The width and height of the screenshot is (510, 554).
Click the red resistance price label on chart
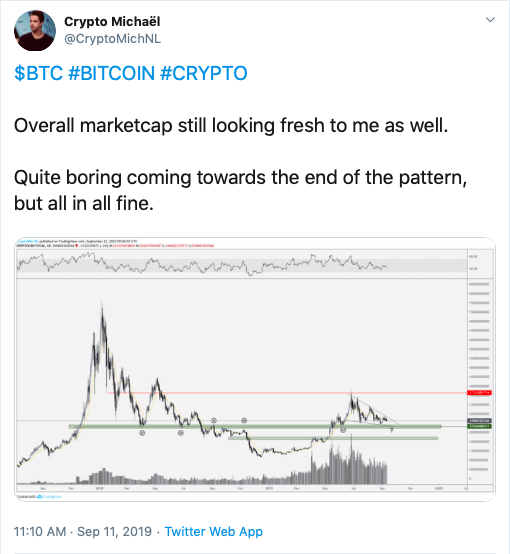click(x=479, y=393)
